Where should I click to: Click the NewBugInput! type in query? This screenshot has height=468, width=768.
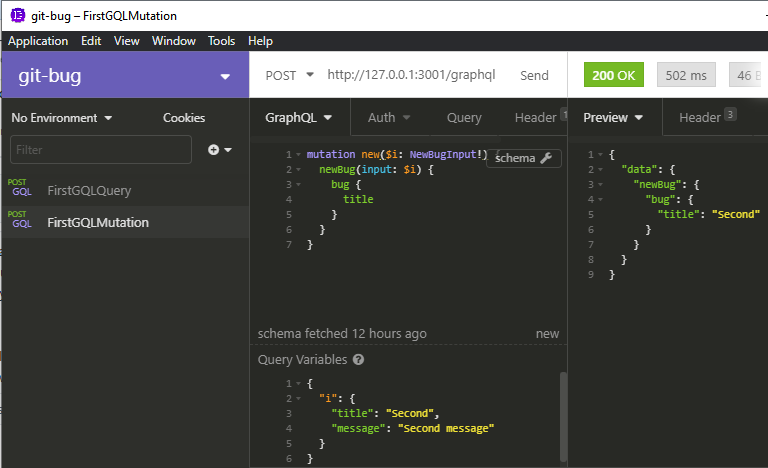click(446, 155)
